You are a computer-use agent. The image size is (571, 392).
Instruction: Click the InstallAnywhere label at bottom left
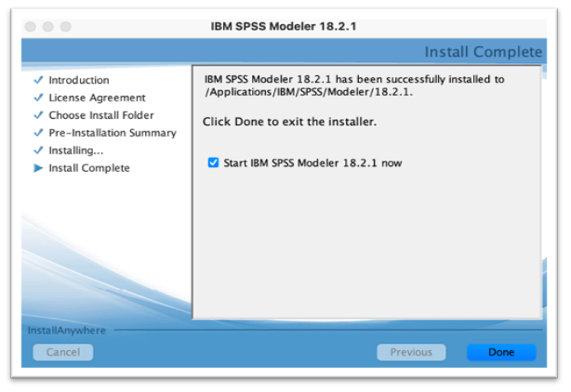(67, 330)
